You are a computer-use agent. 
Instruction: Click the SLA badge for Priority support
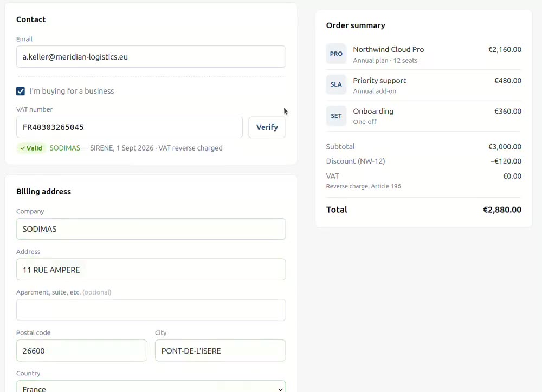tap(336, 84)
